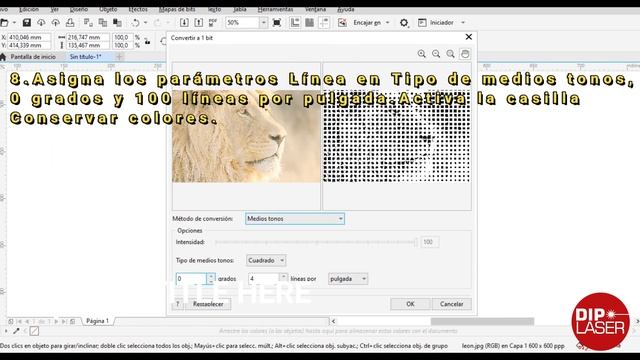Click the snap off icon beside Encajar en
This screenshot has height=360, width=640.
tap(342, 22)
